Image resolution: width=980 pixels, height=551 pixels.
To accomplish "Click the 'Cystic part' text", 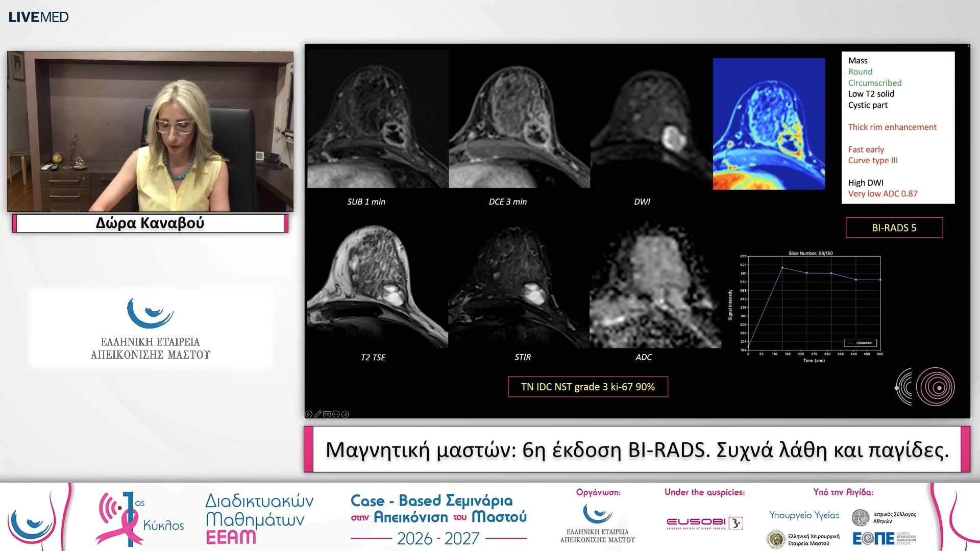I will coord(868,105).
